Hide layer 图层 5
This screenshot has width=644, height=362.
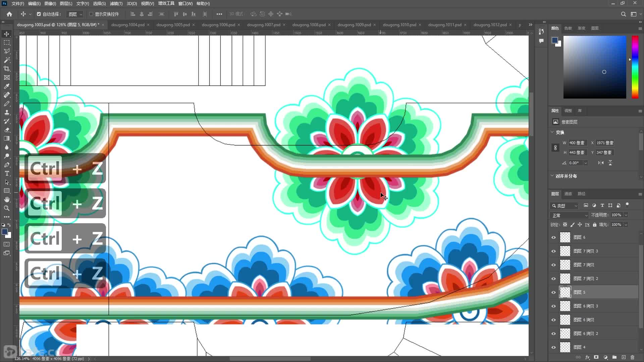tap(553, 292)
